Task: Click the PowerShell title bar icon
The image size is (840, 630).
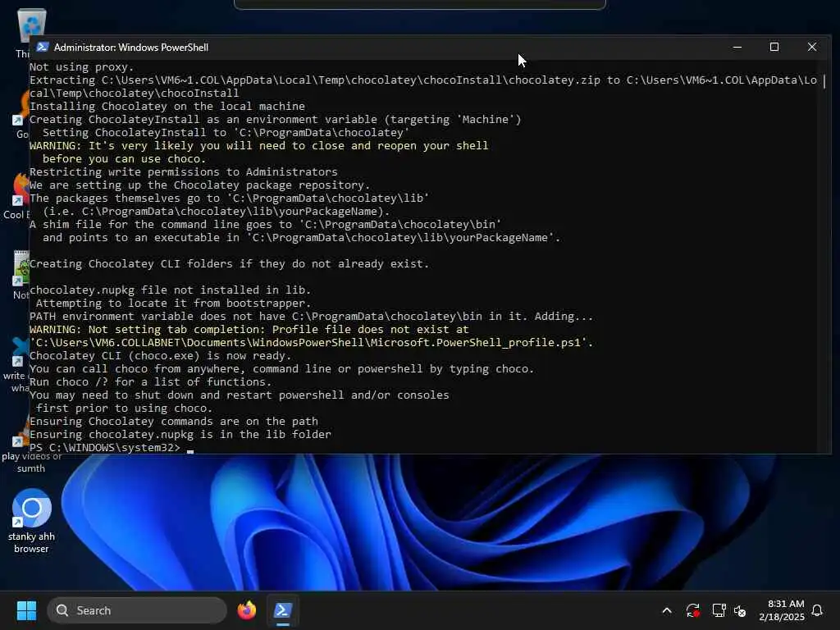Action: 43,47
